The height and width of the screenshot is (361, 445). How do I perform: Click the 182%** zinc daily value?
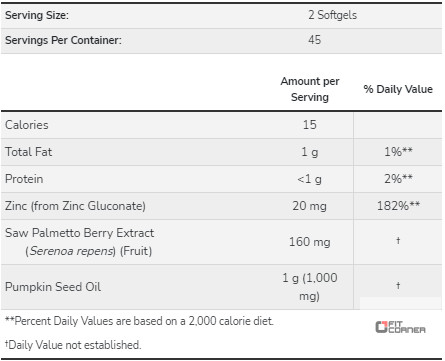(x=398, y=206)
